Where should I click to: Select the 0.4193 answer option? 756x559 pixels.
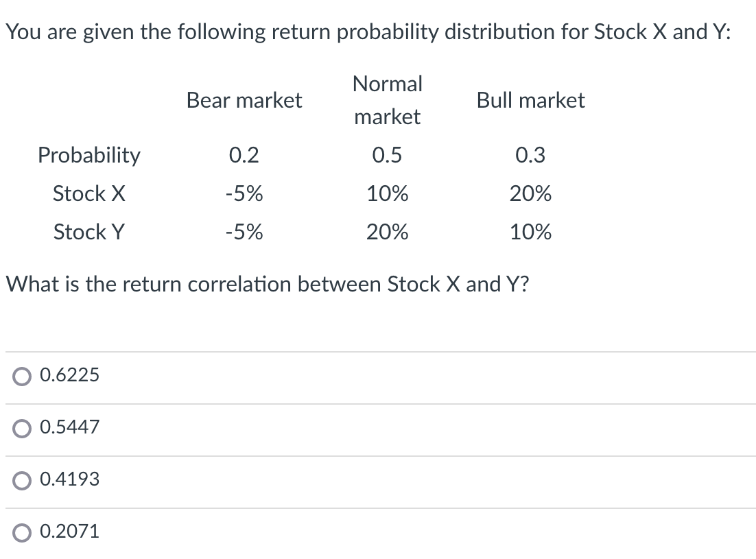tap(69, 479)
